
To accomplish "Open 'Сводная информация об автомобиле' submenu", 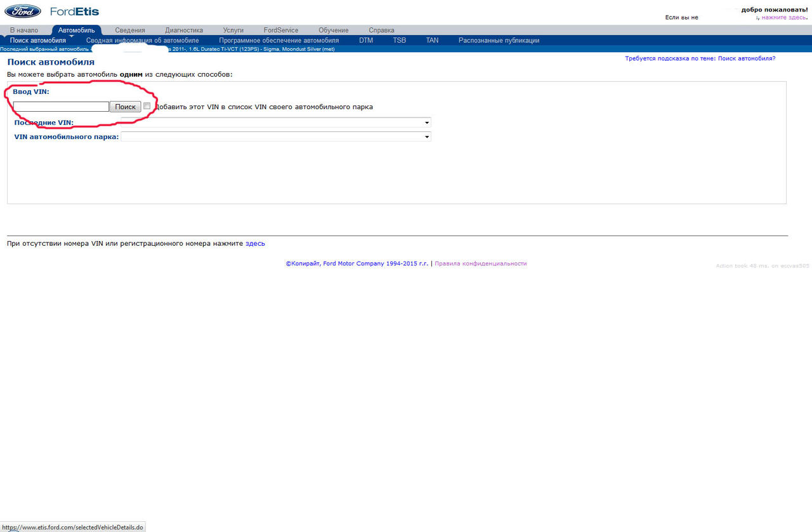I will (x=143, y=40).
